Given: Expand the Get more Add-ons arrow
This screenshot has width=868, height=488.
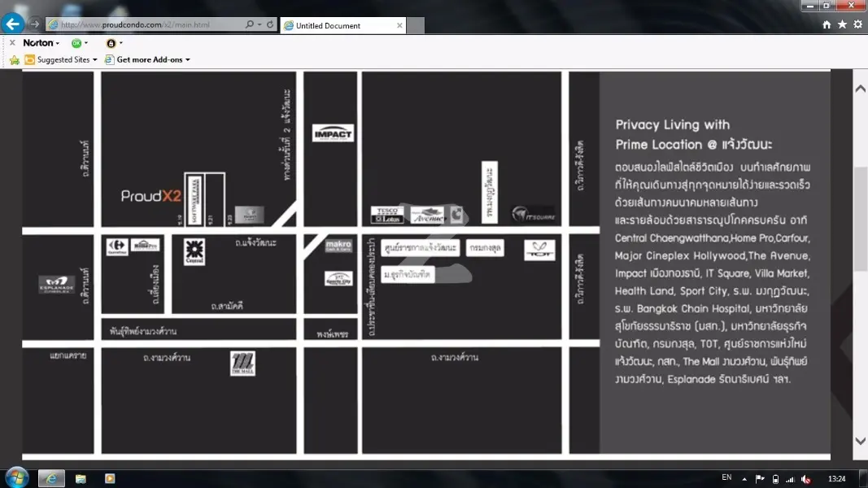Looking at the screenshot, I should point(188,59).
